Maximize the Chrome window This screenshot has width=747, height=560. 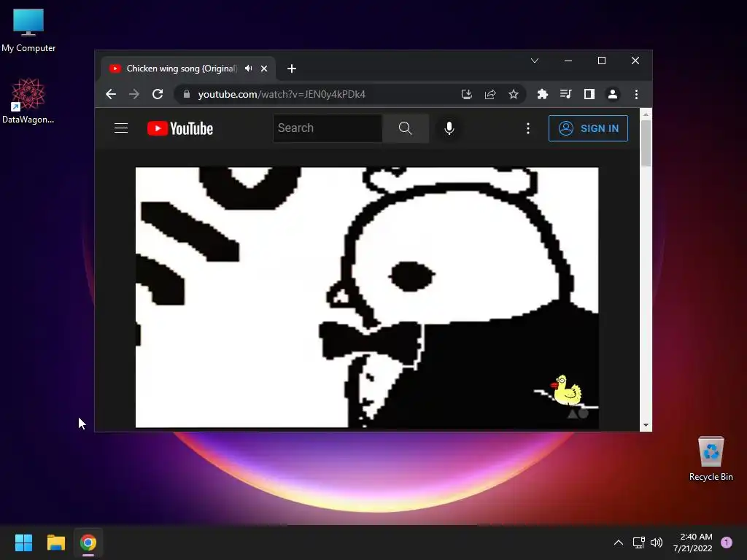(x=602, y=61)
